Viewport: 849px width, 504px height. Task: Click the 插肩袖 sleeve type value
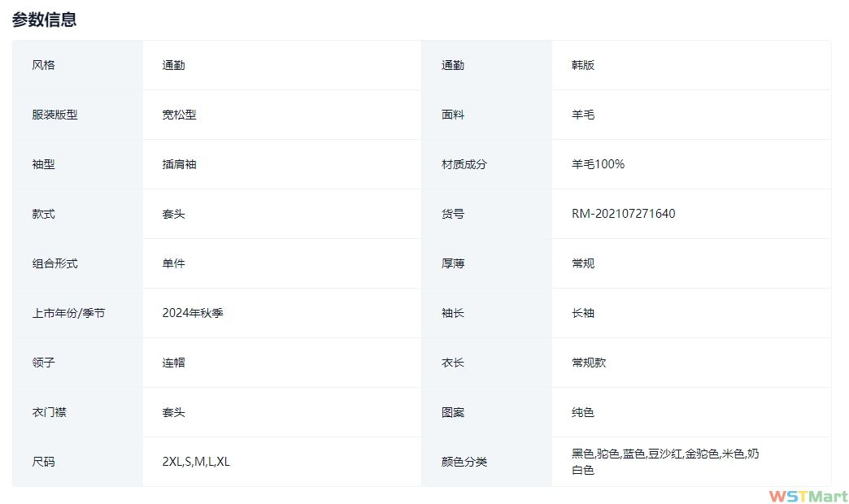179,164
